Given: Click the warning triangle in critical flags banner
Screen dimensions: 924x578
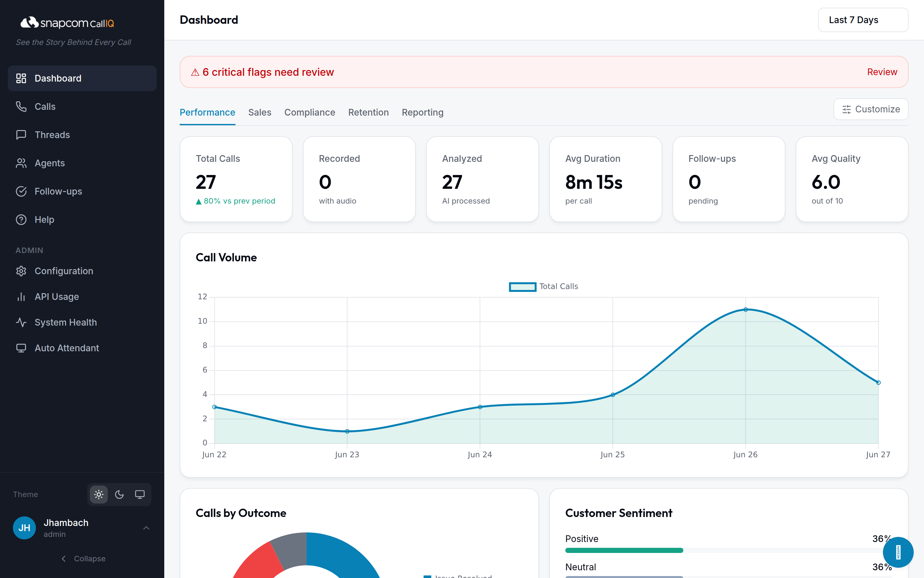Looking at the screenshot, I should [x=195, y=72].
